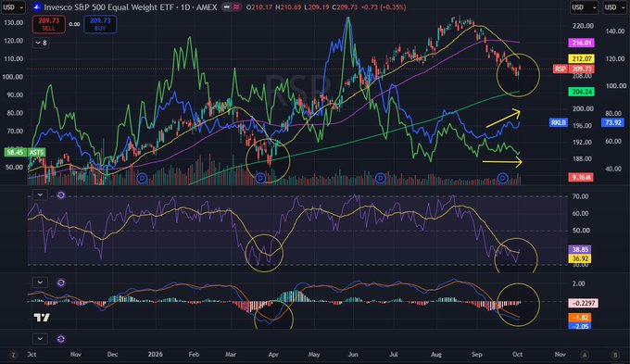This screenshot has width=630, height=364.
Task: Click the red 9.36M volume label
Action: [x=581, y=177]
